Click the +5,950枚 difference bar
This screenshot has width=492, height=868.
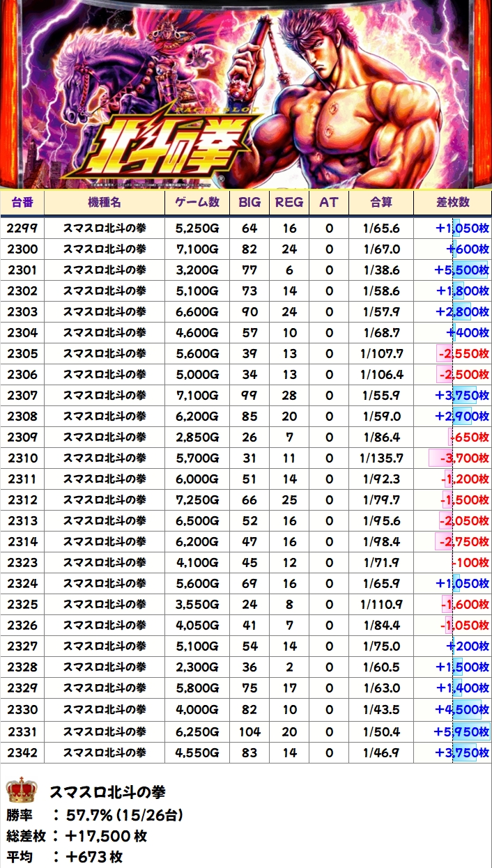click(461, 732)
